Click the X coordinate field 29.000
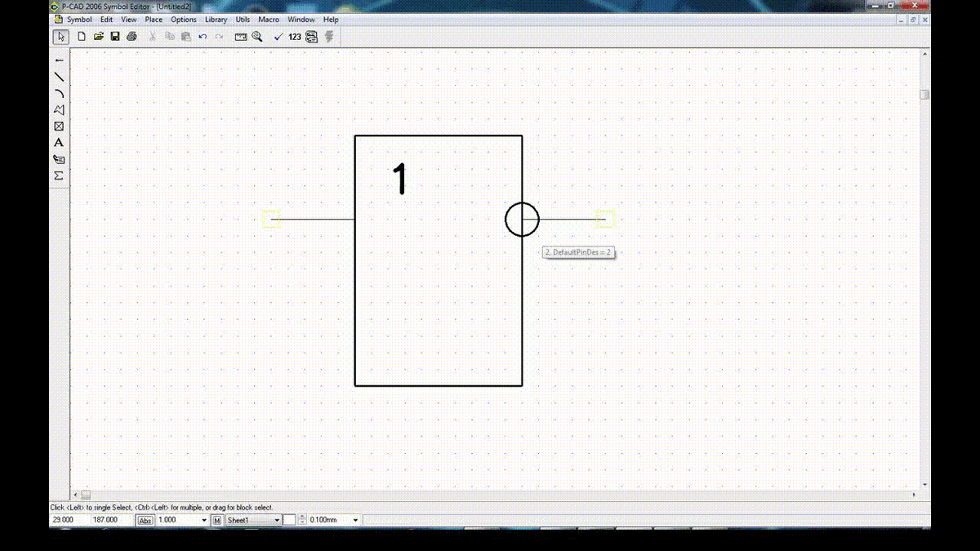This screenshot has height=551, width=980. 69,520
